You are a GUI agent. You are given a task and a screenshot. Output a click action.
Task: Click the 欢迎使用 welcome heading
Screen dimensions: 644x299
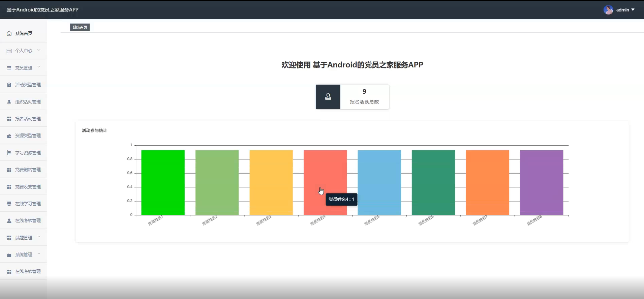tap(352, 65)
